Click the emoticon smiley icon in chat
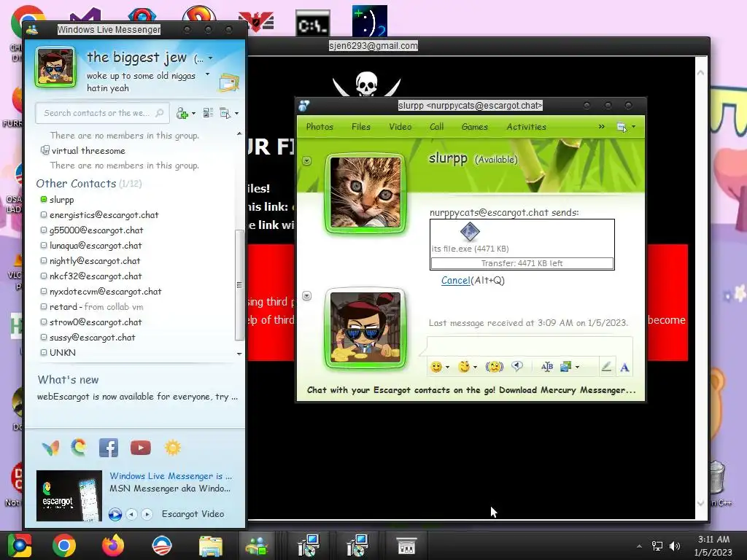Viewport: 747px width, 560px height. [436, 367]
